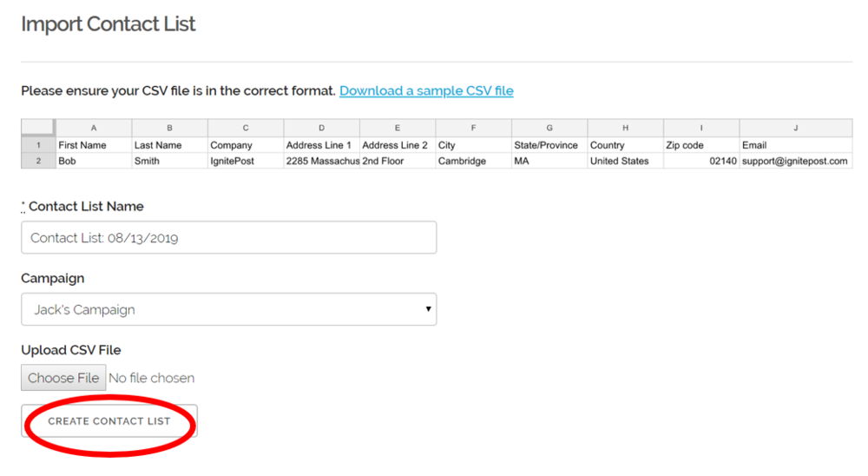Image resolution: width=868 pixels, height=476 pixels.
Task: Click the Contact List Name input field
Action: pos(228,238)
